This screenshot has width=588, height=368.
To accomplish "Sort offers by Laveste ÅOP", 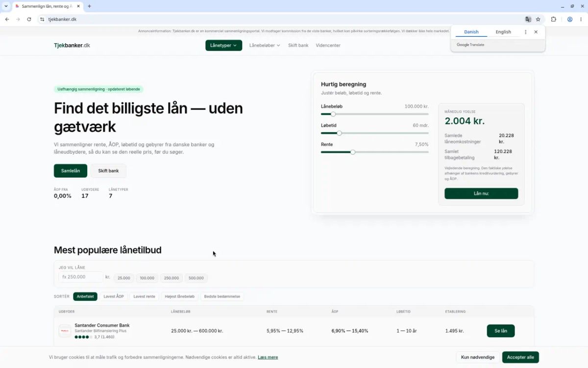I will coord(114,296).
